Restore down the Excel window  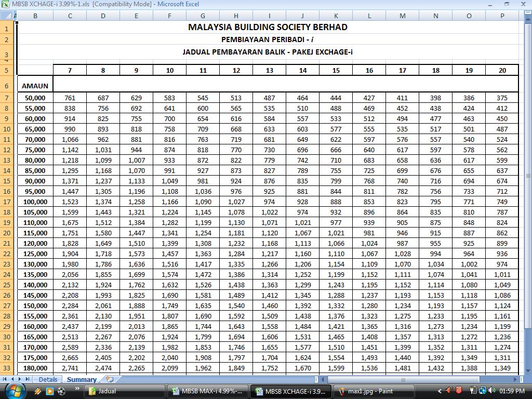click(x=507, y=4)
